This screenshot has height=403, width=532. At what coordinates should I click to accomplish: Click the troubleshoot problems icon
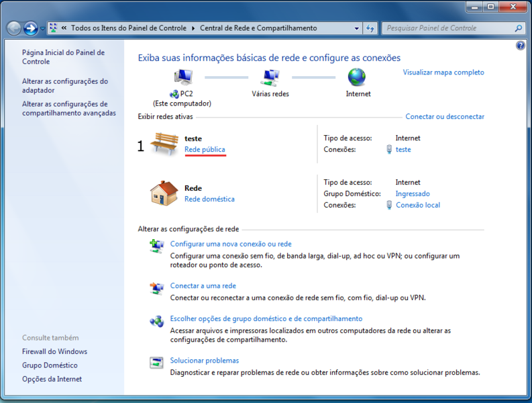[x=157, y=363]
